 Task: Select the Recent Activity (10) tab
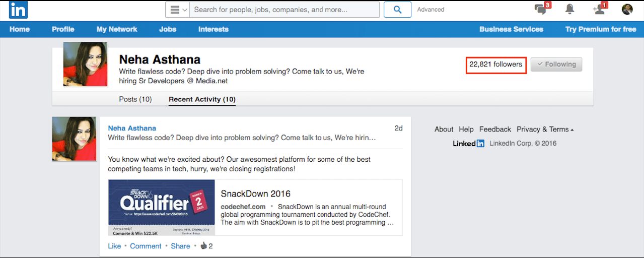click(202, 99)
